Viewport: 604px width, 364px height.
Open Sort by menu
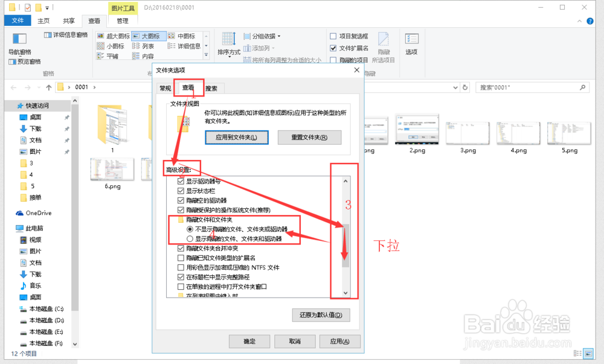[229, 44]
